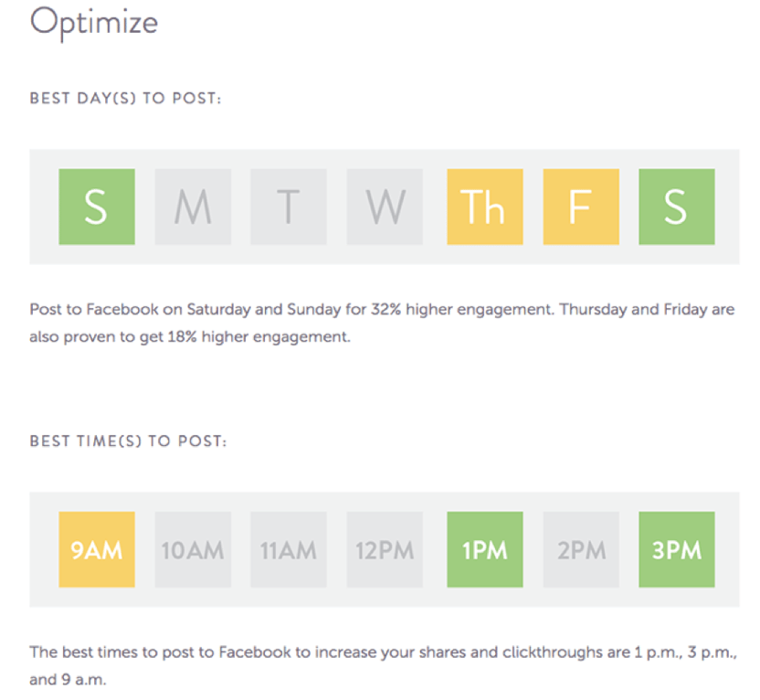Click the Best Time(s) to Post label
Viewport: 760px width, 700px height.
(x=128, y=441)
